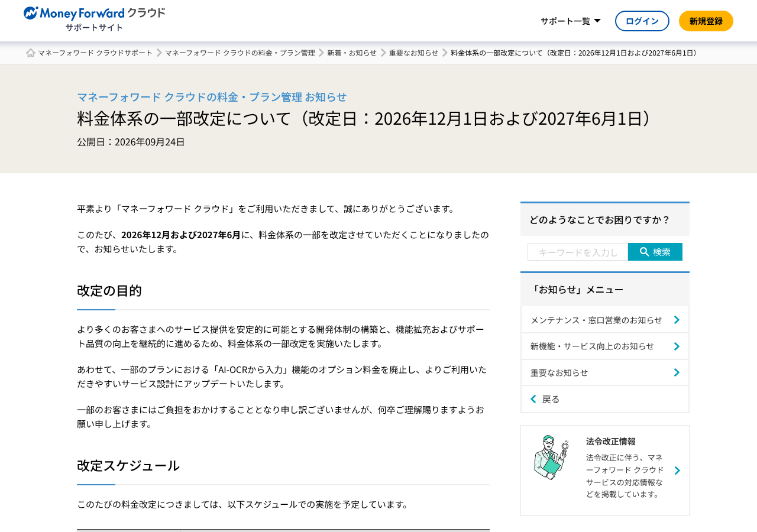Viewport: 757px width, 532px height.
Task: Click the home icon in breadcrumb
Action: pyautogui.click(x=31, y=53)
